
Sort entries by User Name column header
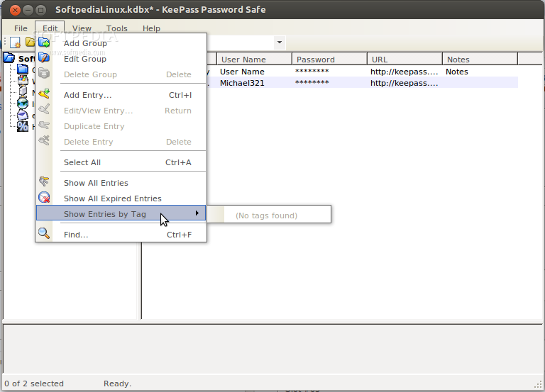(x=254, y=60)
